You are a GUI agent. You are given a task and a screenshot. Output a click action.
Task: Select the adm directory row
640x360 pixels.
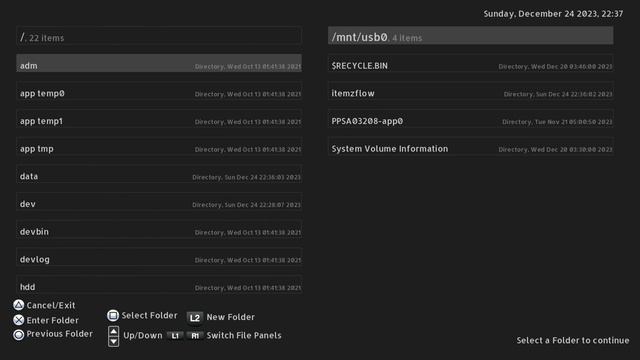tap(159, 63)
